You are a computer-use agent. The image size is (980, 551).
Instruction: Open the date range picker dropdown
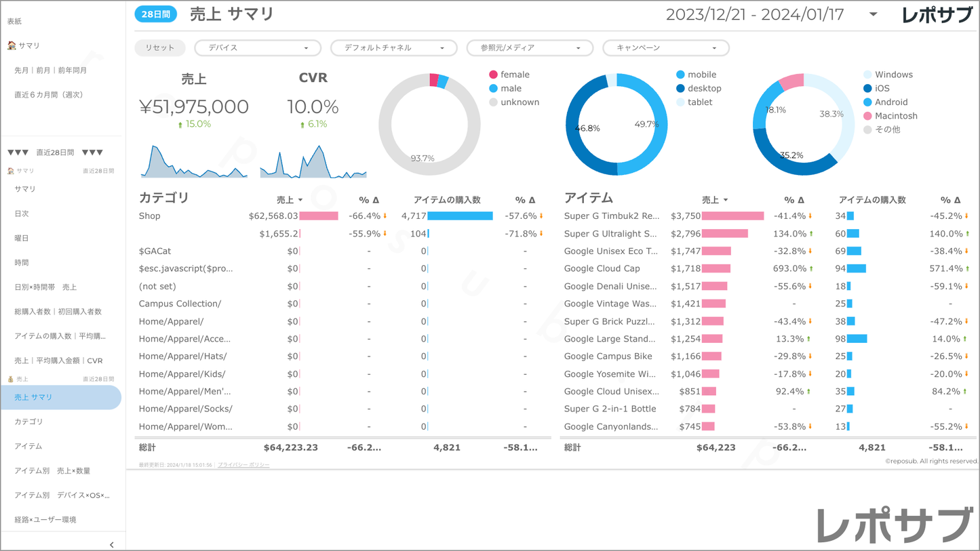[873, 14]
